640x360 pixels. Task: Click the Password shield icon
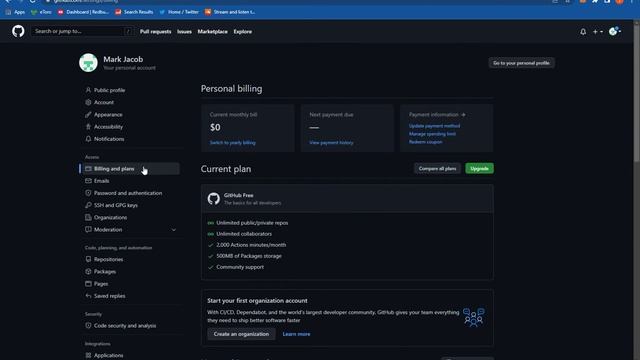(88, 193)
